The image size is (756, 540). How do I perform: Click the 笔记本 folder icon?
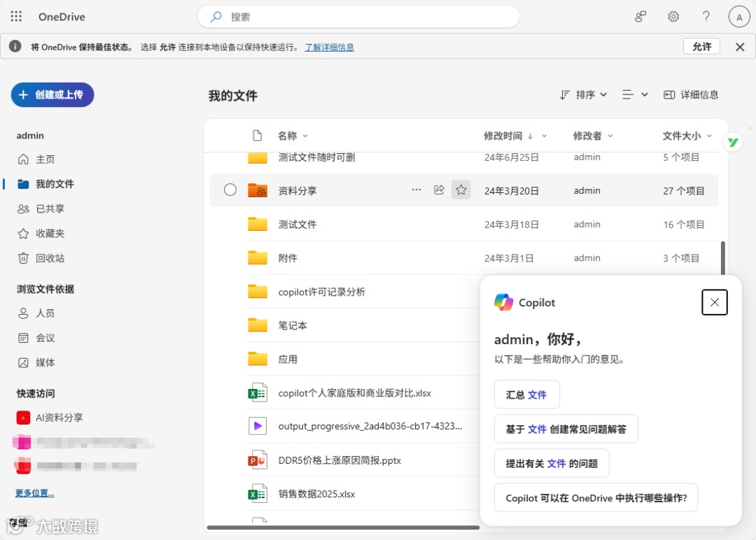[258, 325]
